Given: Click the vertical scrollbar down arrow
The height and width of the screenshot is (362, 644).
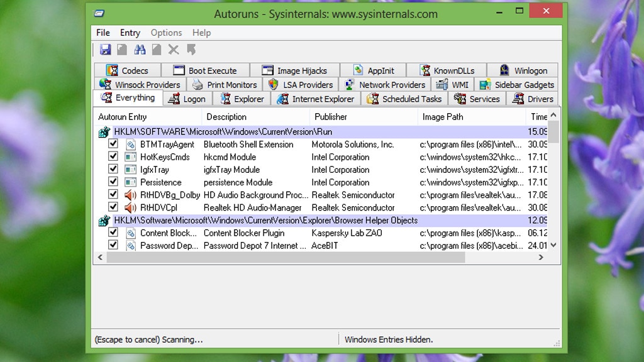Looking at the screenshot, I should click(553, 245).
